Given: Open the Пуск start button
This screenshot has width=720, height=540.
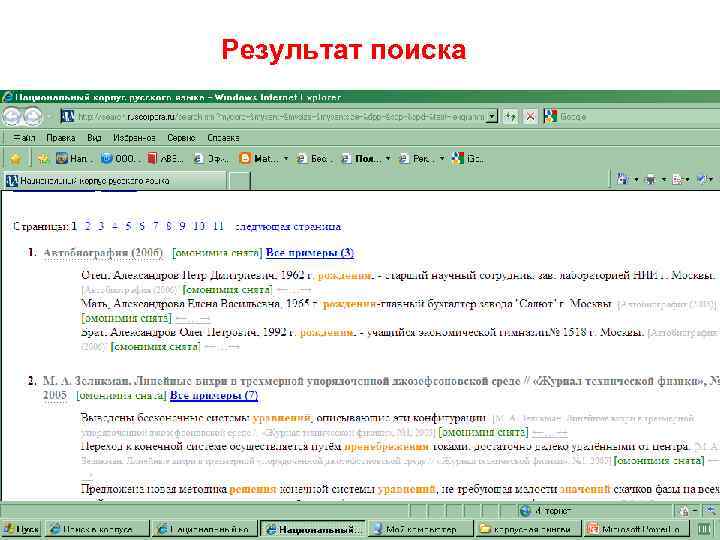Looking at the screenshot, I should tap(22, 529).
